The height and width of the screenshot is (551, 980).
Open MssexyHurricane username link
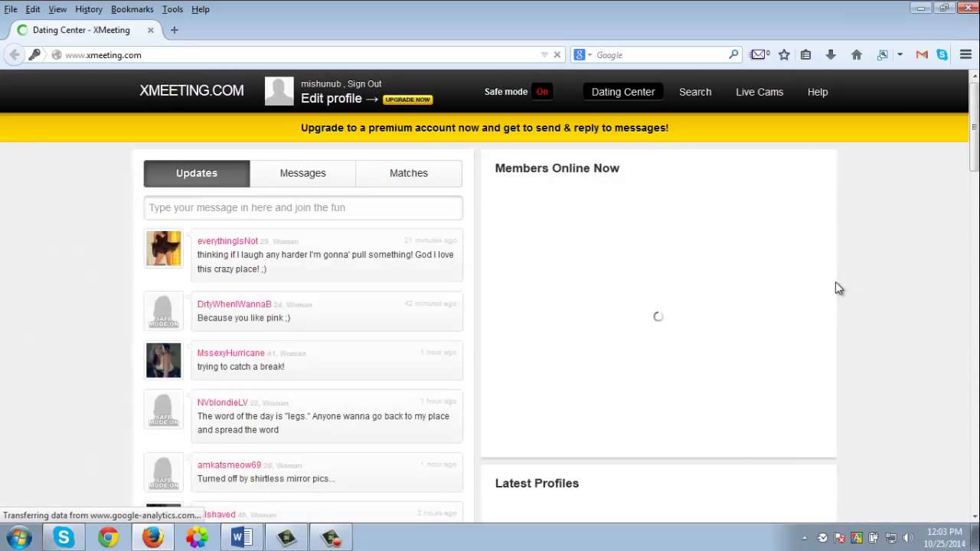(x=231, y=354)
